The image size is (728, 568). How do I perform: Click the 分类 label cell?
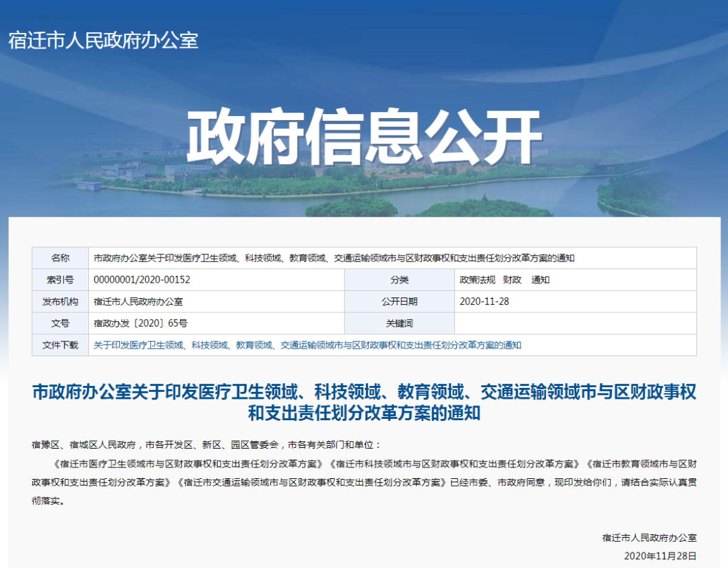coord(400,280)
